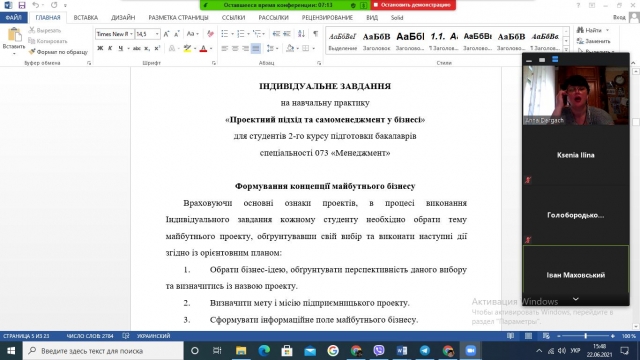Viewport: 640px width, 360px height.
Task: Click the Redo/Repeat arrow icon
Action: coord(54,5)
